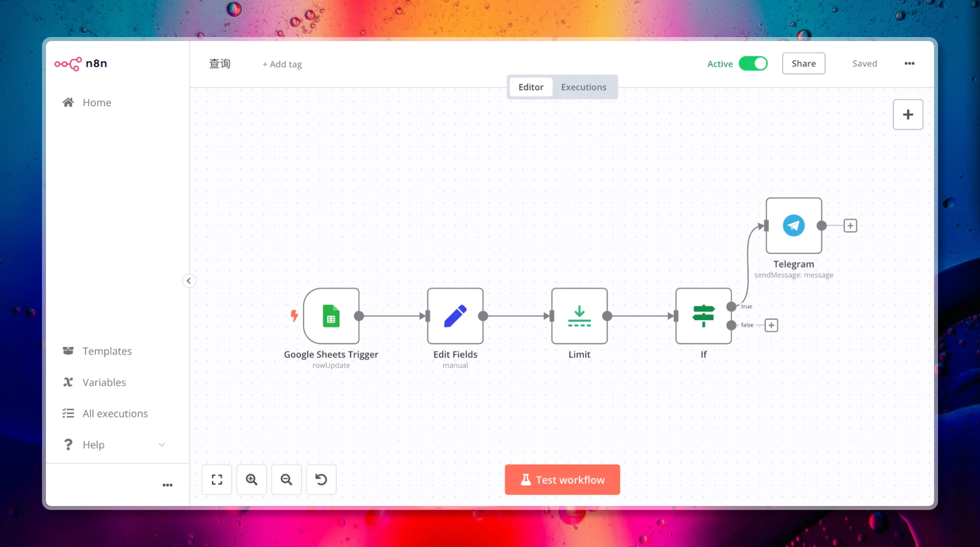Select the Google Sheets Trigger node
This screenshot has width=980, height=547.
[x=331, y=316]
